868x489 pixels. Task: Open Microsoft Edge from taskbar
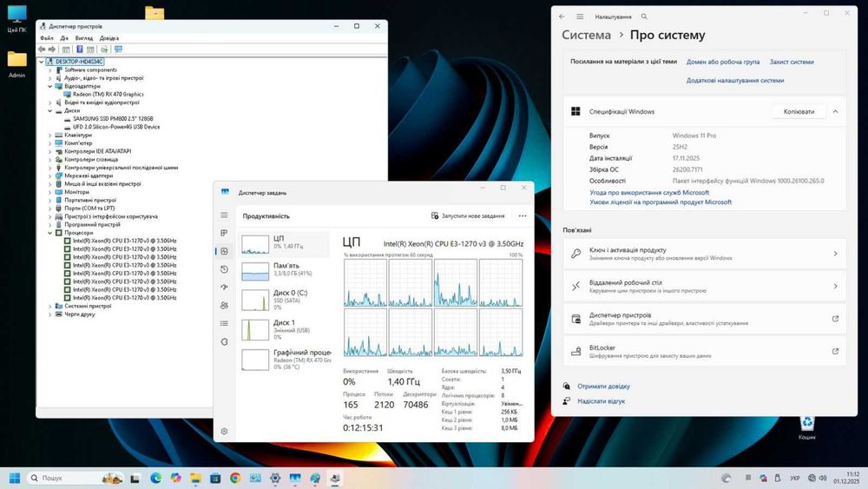click(155, 478)
